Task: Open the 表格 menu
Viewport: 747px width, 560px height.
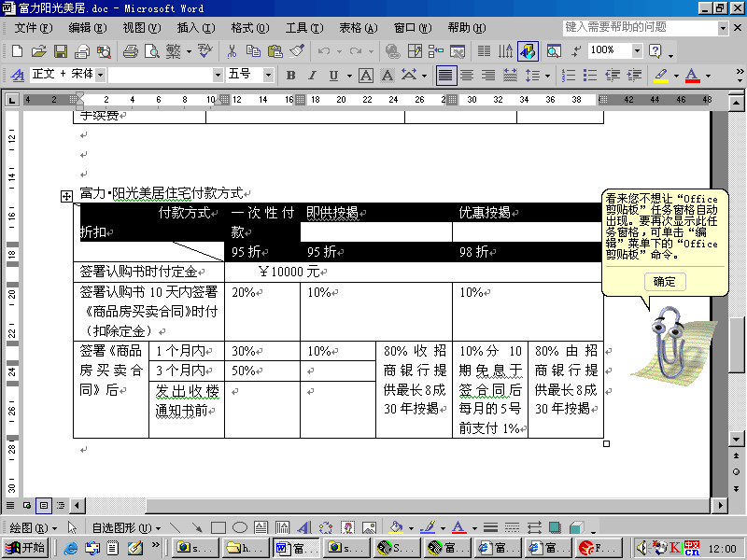Action: 358,28
